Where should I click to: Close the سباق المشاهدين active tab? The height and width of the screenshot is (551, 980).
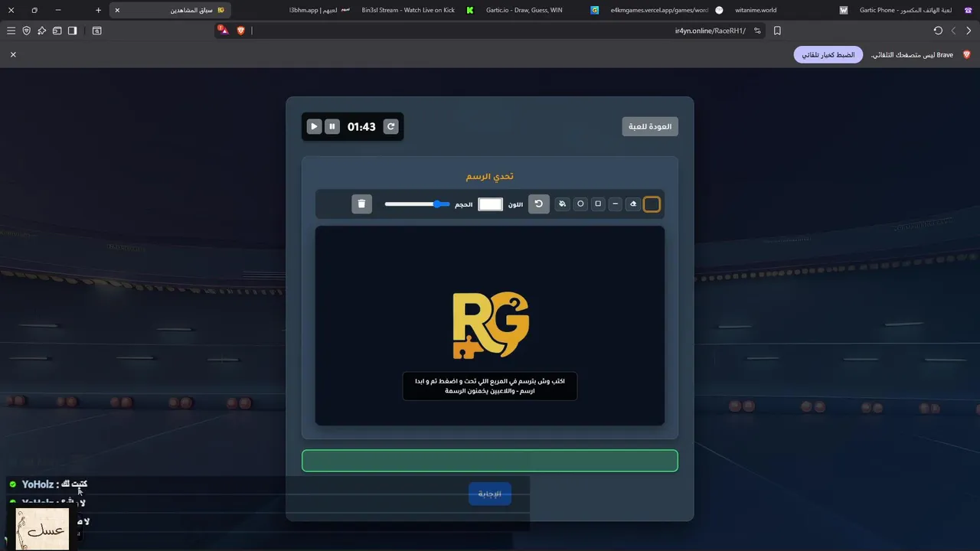[117, 10]
